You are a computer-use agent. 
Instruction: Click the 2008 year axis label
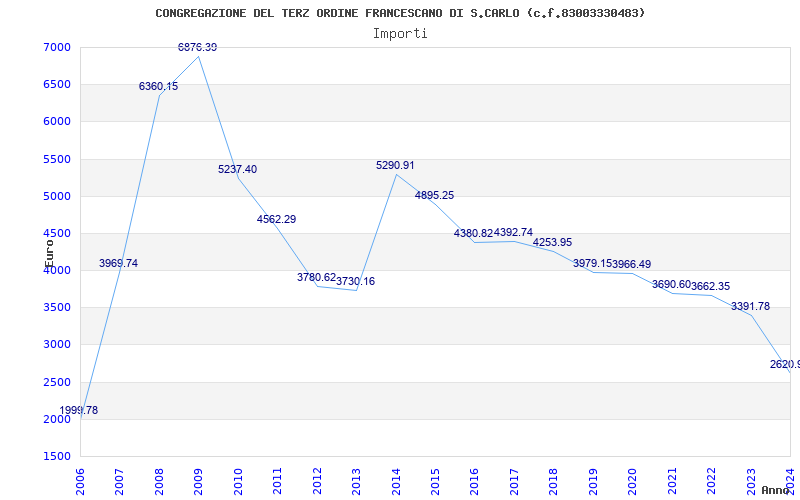click(159, 481)
